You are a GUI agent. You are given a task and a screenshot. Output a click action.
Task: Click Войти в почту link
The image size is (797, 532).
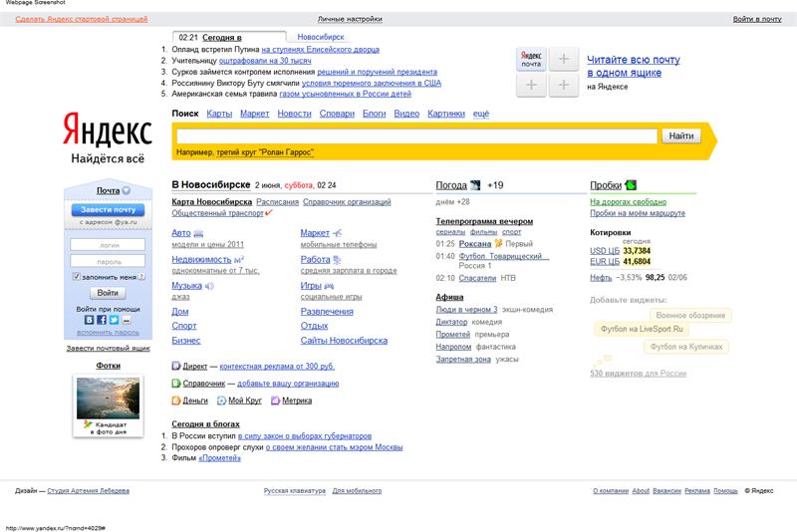[x=757, y=19]
